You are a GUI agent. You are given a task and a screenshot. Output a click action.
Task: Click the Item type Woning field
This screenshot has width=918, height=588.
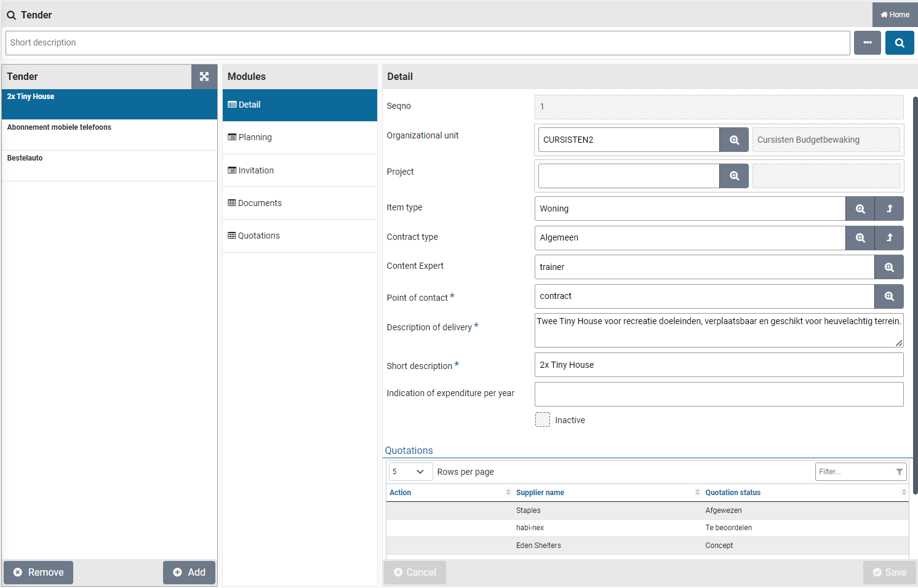[x=690, y=209]
